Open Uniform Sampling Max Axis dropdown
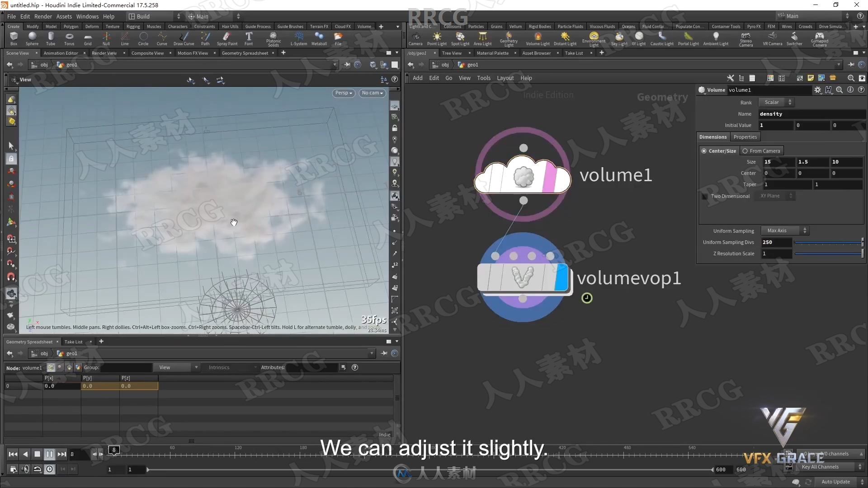 (785, 231)
